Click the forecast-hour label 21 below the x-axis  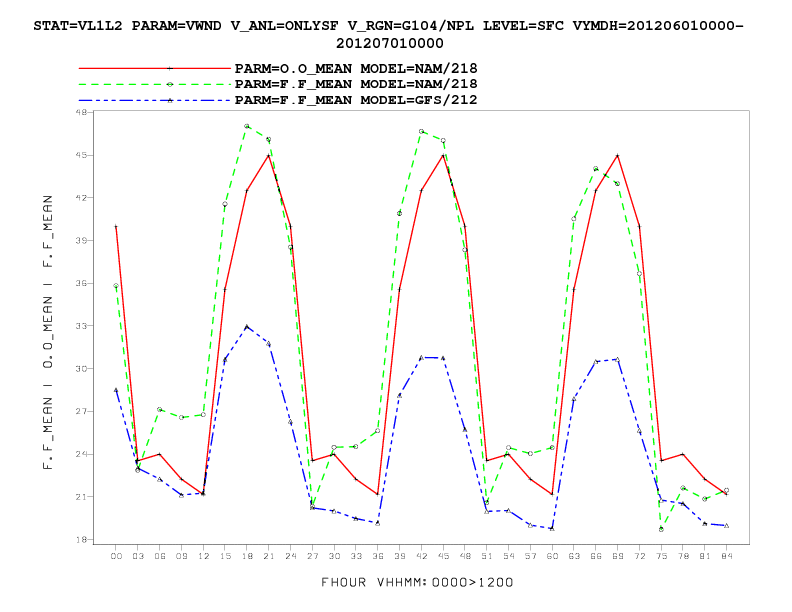point(269,556)
